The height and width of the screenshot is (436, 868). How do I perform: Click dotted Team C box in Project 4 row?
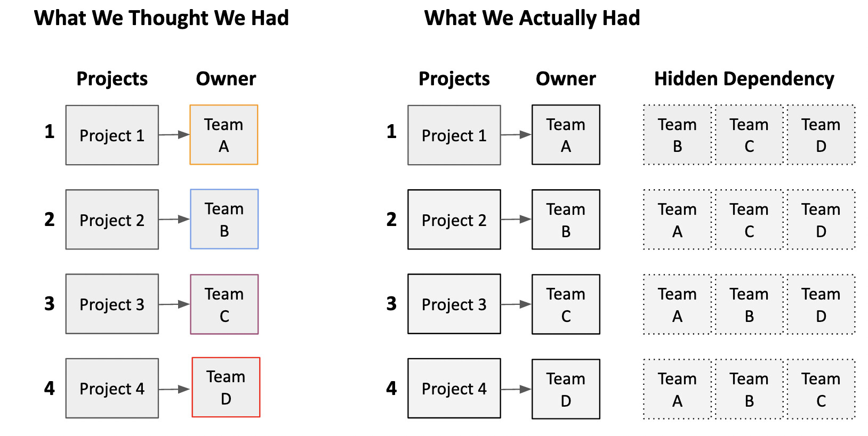tap(821, 389)
